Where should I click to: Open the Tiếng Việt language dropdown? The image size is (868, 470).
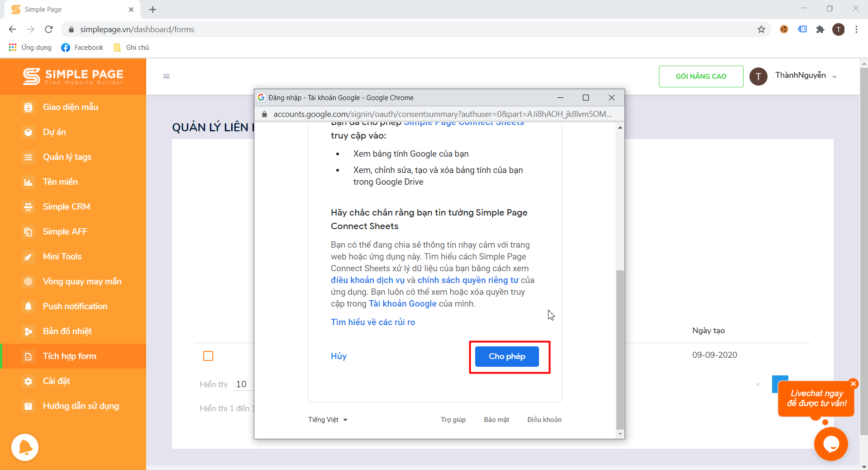click(328, 420)
